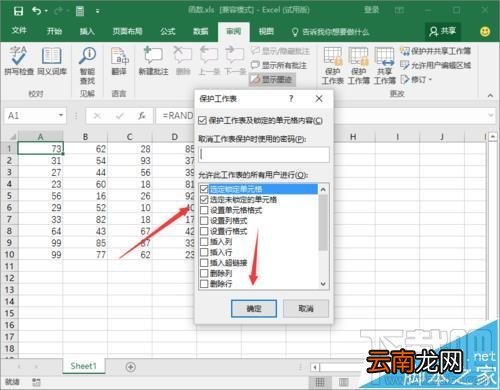Click the 共享 Share button
Viewport: 500px width, 390px height.
[443, 31]
